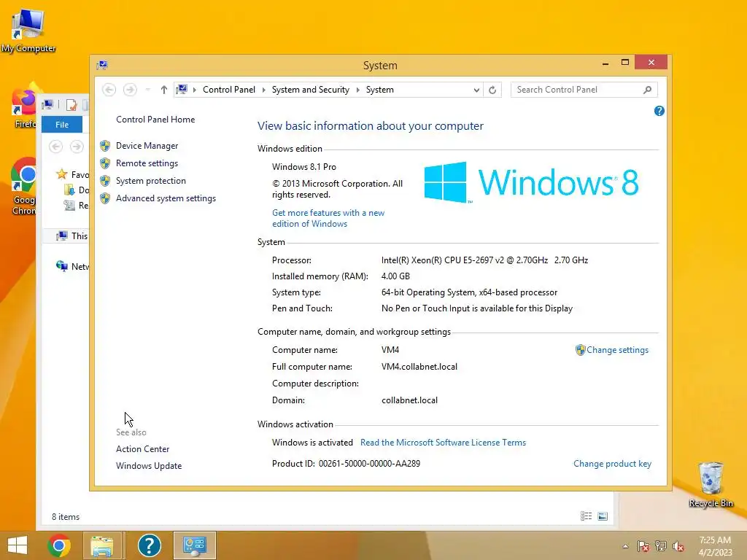This screenshot has height=560, width=747.
Task: Open My Computer desktop shortcut
Action: tap(28, 31)
